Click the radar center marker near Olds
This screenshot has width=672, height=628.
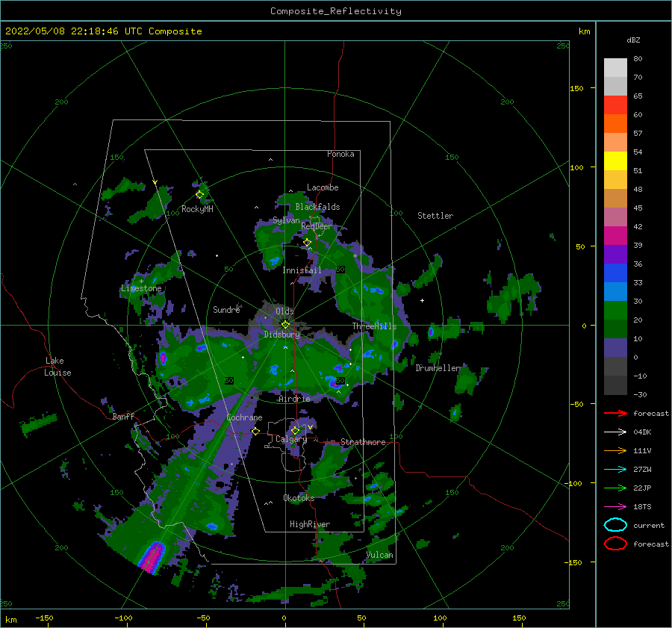click(285, 325)
